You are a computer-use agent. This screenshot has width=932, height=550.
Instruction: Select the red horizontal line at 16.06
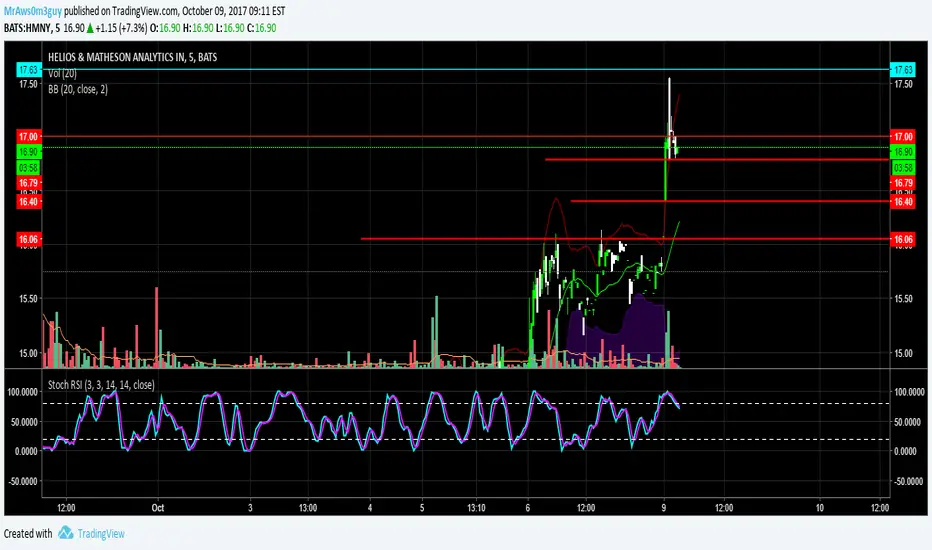(625, 238)
